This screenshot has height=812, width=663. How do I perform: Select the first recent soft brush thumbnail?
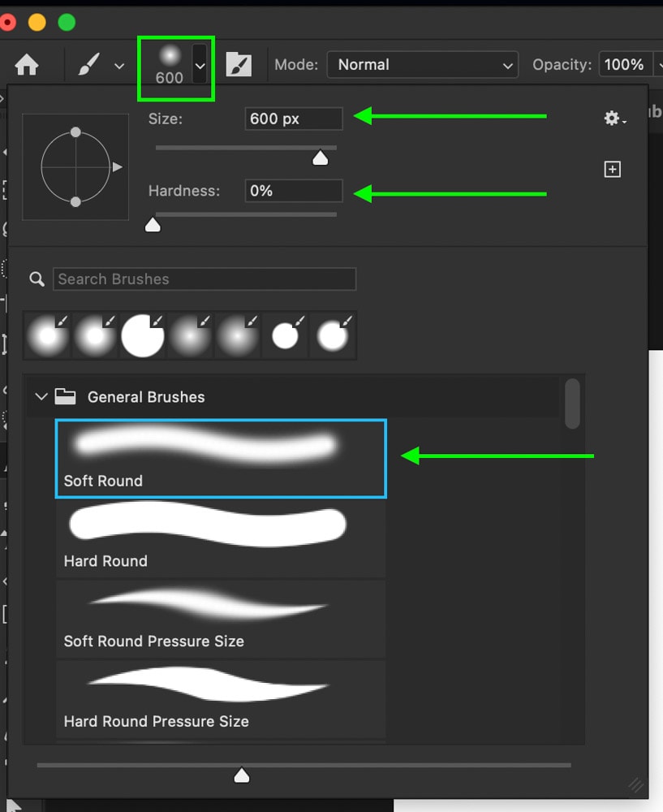click(48, 335)
